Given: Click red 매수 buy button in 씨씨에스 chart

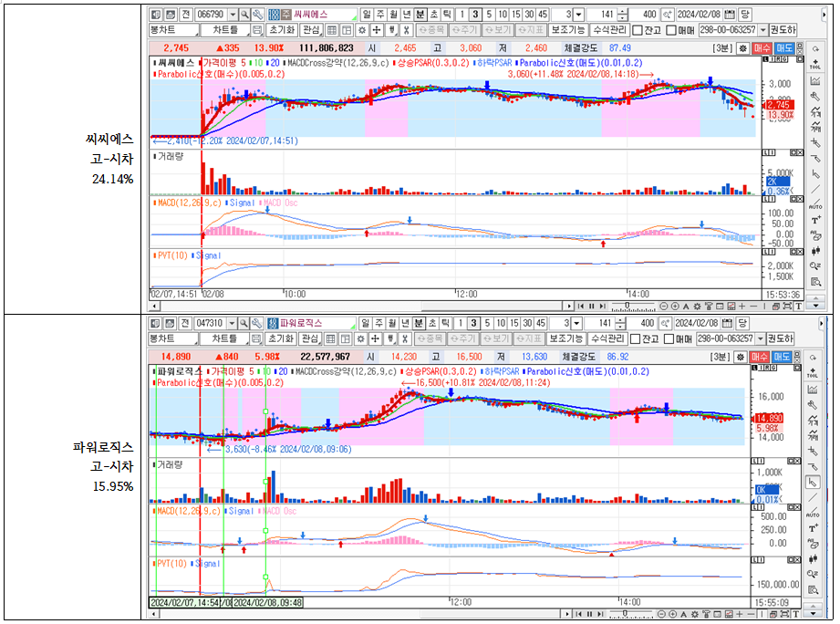Looking at the screenshot, I should tap(762, 48).
